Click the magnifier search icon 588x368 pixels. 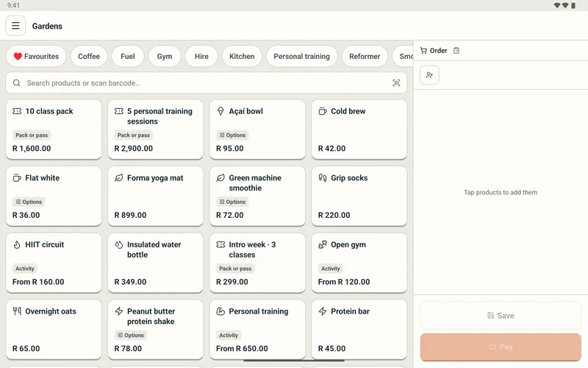pos(16,83)
